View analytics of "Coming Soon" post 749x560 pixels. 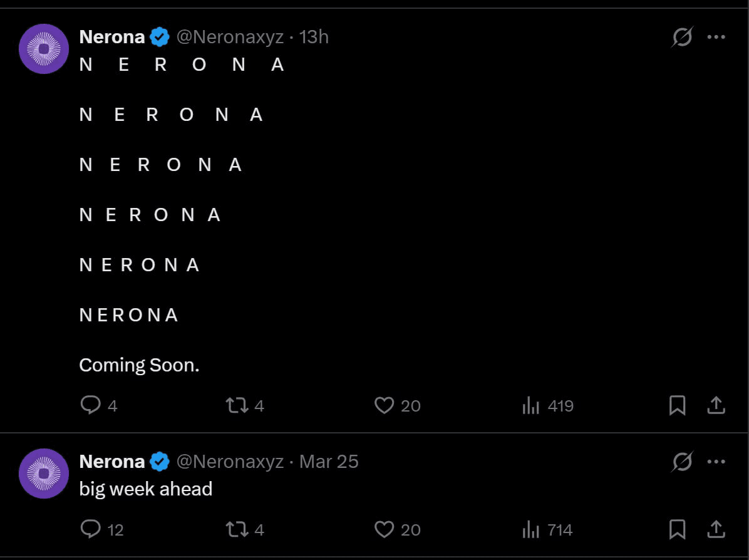(x=531, y=405)
